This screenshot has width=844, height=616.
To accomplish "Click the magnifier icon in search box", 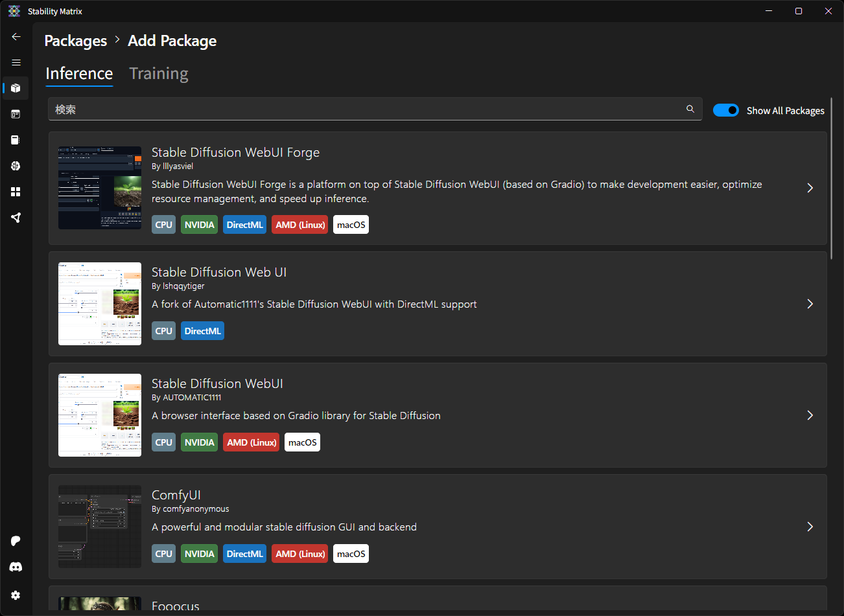I will (690, 109).
